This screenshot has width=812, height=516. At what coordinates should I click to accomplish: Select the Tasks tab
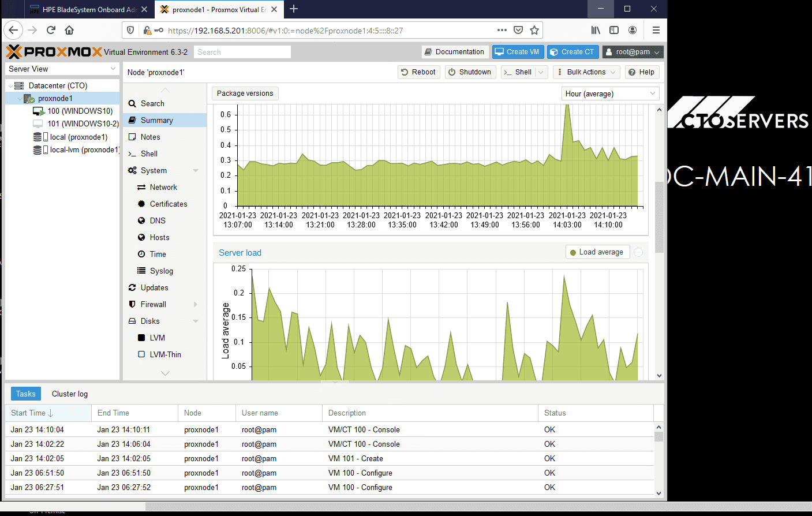click(x=26, y=394)
